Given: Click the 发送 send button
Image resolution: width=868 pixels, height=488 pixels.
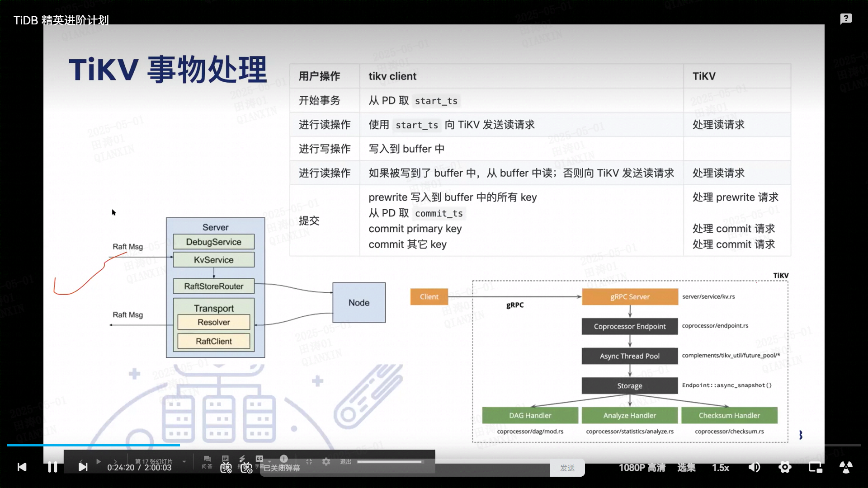Looking at the screenshot, I should click(x=567, y=468).
